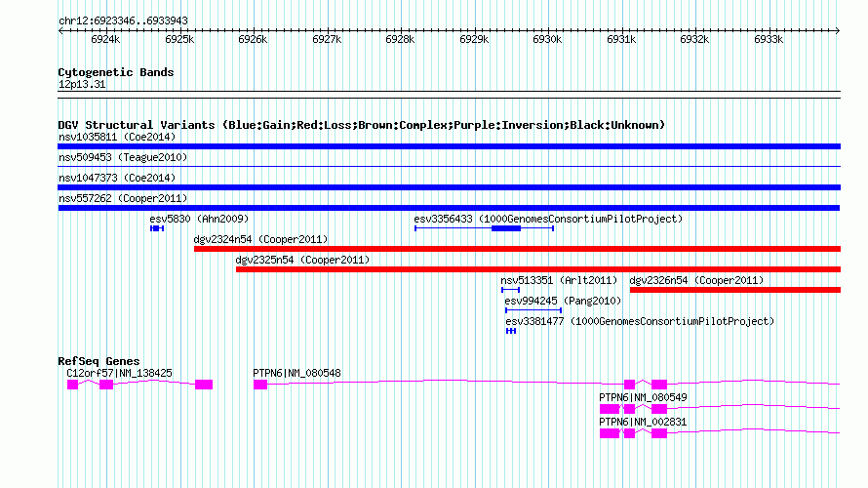This screenshot has height=488, width=868.
Task: Click the dgv2324n54 (Cooper2011) label
Action: (x=260, y=239)
